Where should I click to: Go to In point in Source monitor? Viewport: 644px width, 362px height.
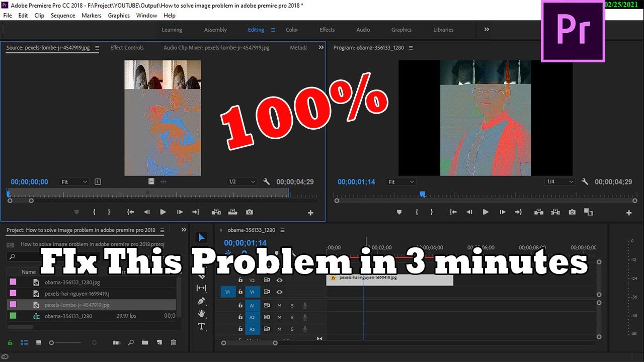(130, 212)
